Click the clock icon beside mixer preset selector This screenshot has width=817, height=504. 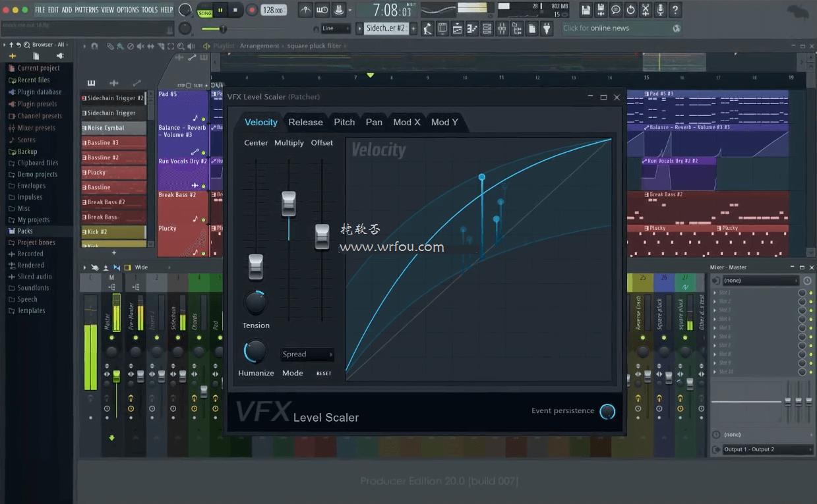(807, 281)
